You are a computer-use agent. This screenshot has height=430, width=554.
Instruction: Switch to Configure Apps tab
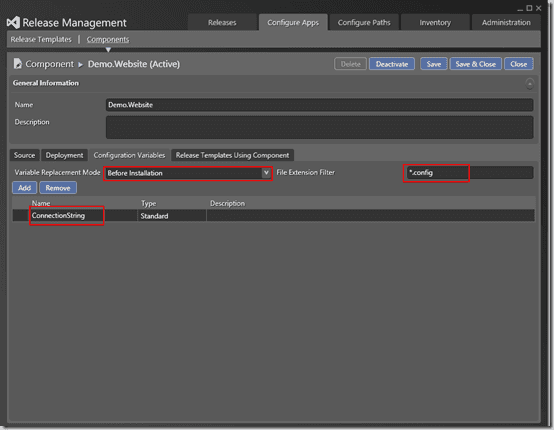[x=293, y=23]
